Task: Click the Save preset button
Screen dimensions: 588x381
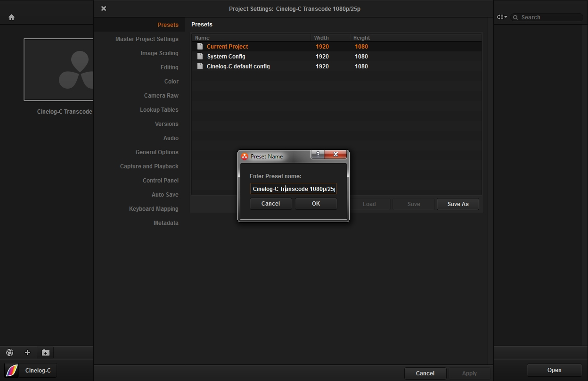Action: point(414,204)
